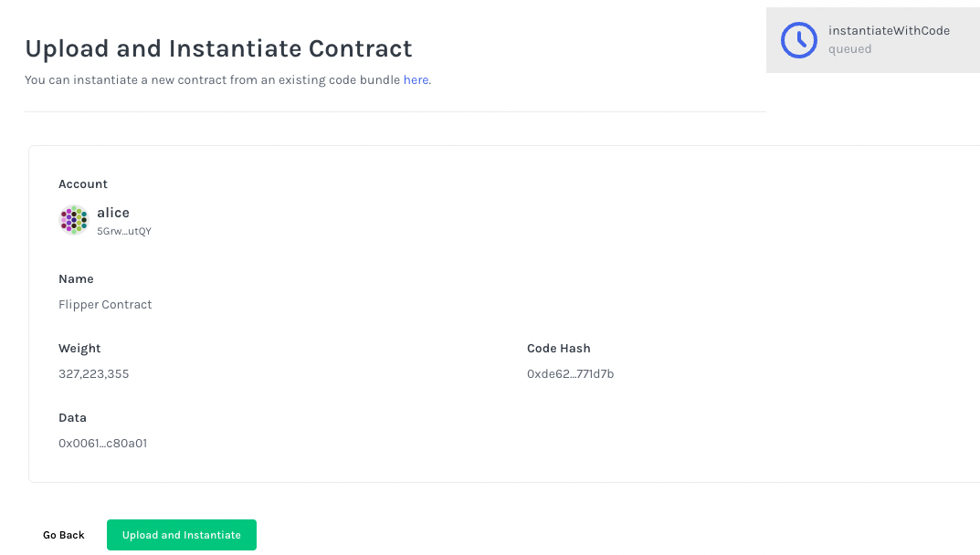980x555 pixels.
Task: Click the Code Hash field label
Action: coord(559,348)
